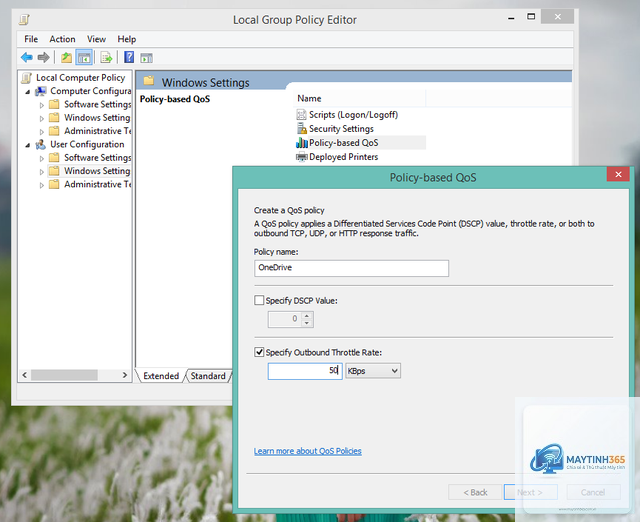This screenshot has width=640, height=522.
Task: Expand Software Settings under Computer Configuration
Action: pos(42,105)
